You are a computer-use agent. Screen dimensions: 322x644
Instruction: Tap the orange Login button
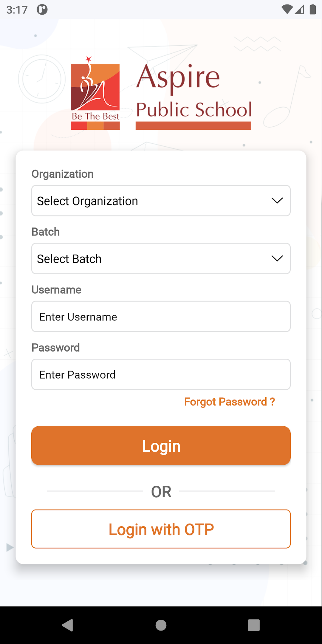pyautogui.click(x=161, y=445)
